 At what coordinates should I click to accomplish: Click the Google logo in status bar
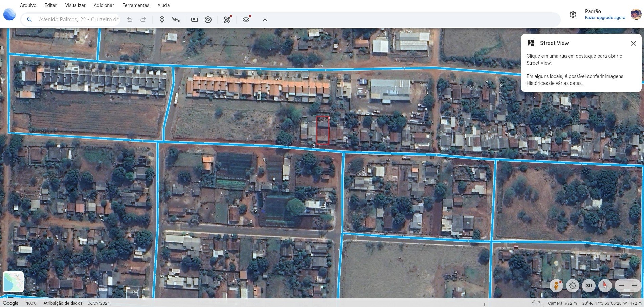10,303
